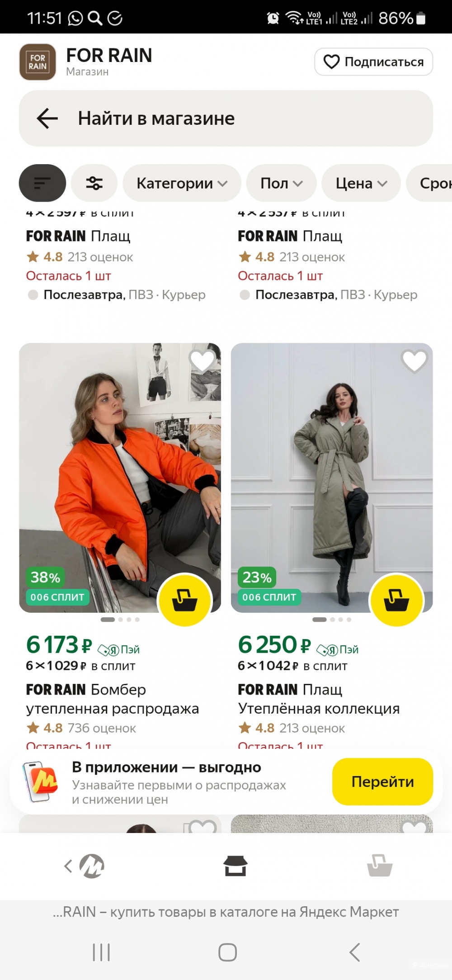Open the cart in bottom navigation
Viewport: 452px width, 980px height.
[x=380, y=866]
